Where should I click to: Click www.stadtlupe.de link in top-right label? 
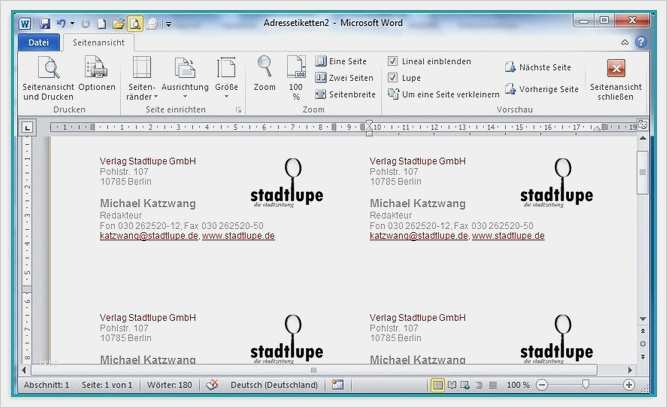point(508,236)
